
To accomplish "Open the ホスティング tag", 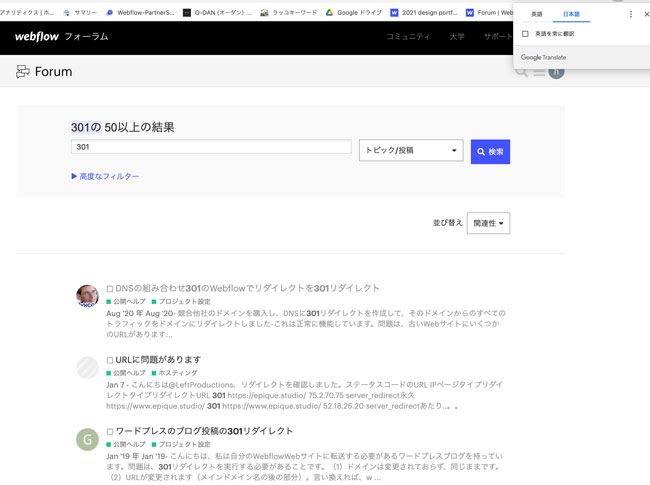I will [x=175, y=373].
